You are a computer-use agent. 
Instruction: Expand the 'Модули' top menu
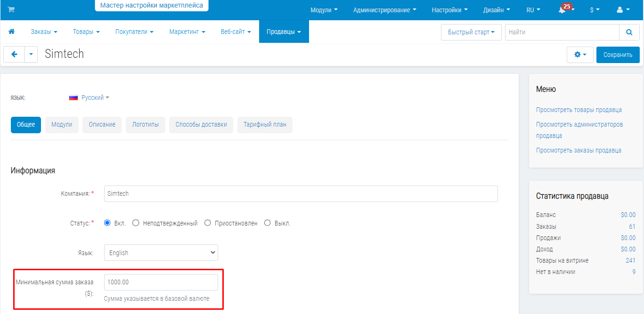point(324,10)
